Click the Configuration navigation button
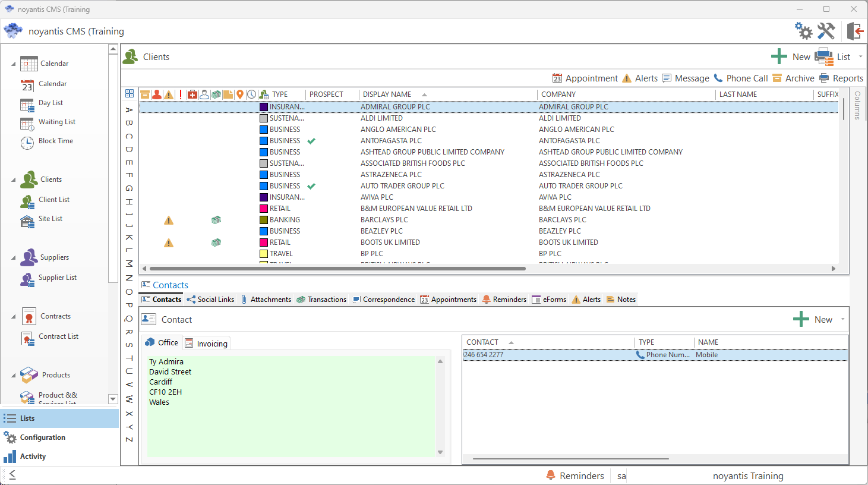 coord(42,437)
